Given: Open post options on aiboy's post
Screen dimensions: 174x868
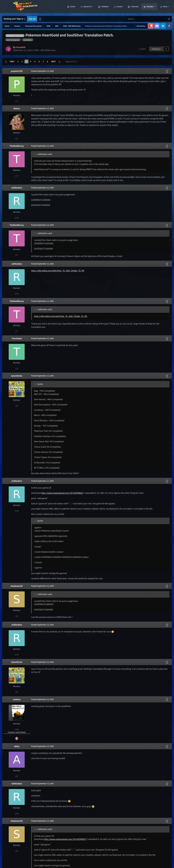Looking at the screenshot, I should pyautogui.click(x=167, y=746).
